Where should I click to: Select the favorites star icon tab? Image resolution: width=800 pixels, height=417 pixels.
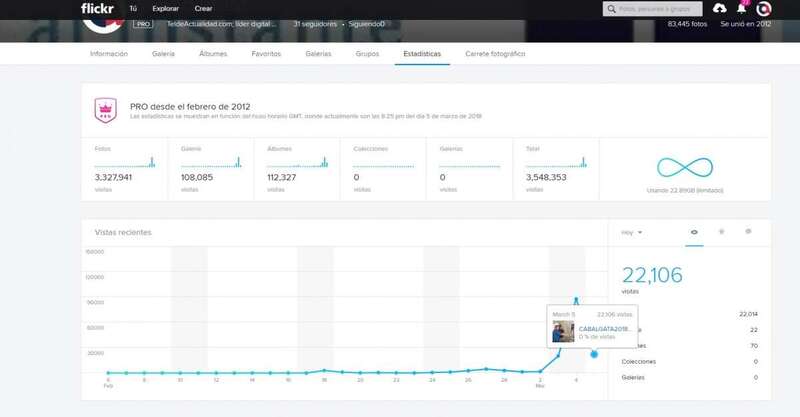721,232
